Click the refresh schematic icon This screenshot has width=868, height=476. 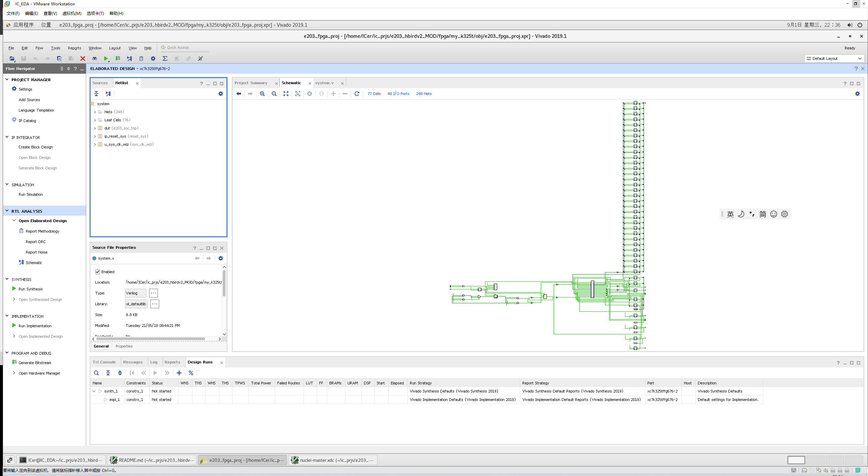click(356, 94)
